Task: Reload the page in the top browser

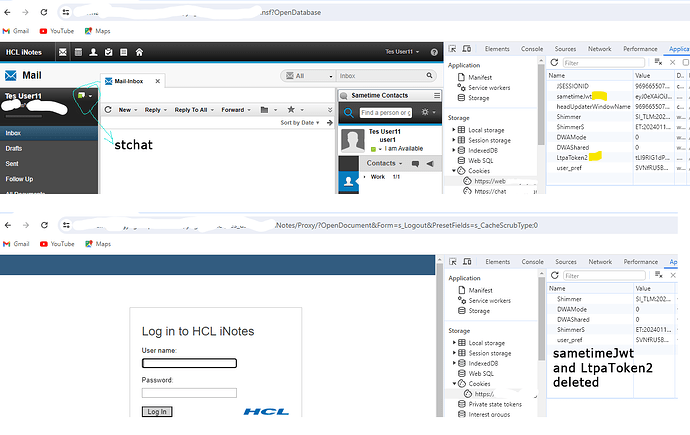Action: (x=44, y=12)
